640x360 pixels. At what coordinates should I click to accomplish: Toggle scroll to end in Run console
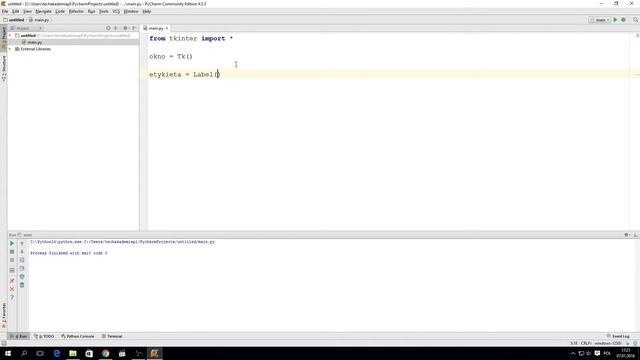[22, 269]
